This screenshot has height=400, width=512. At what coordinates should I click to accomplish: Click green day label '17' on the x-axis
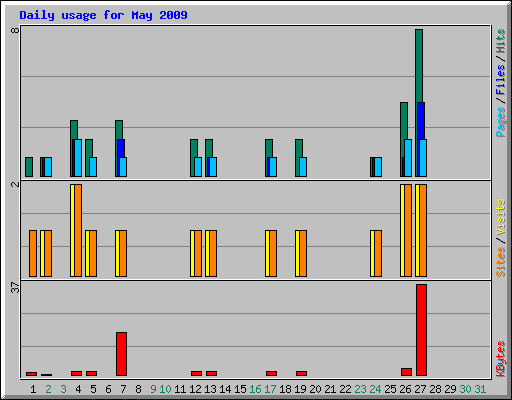270,389
